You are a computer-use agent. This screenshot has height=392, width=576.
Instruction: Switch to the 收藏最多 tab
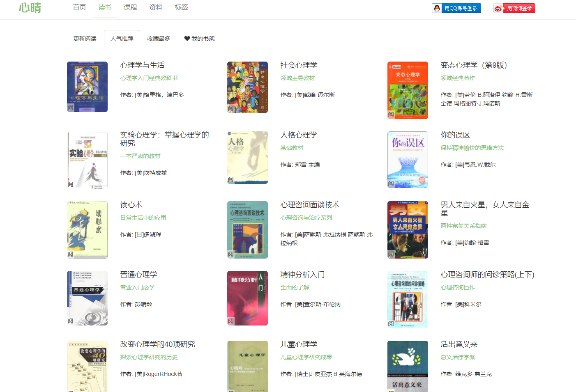pos(159,38)
